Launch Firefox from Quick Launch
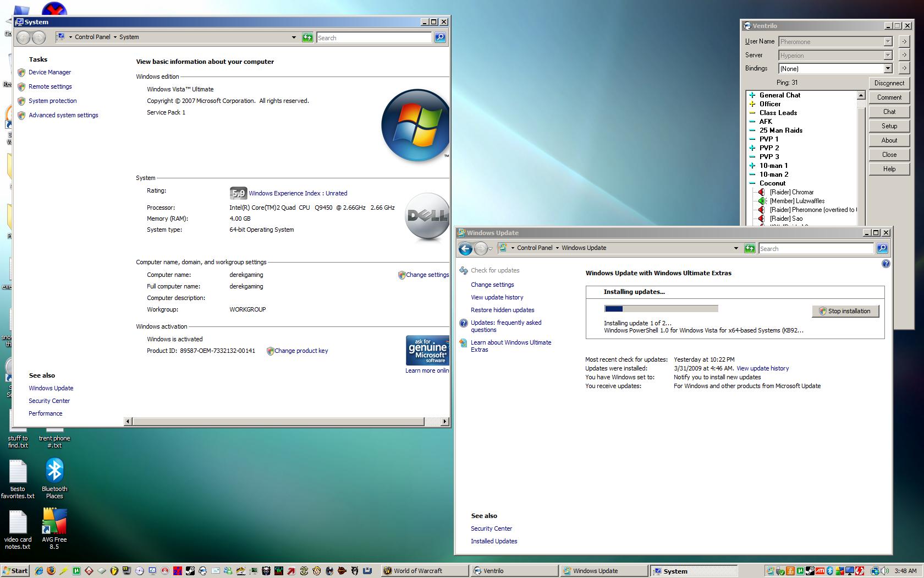The width and height of the screenshot is (924, 578). point(51,571)
